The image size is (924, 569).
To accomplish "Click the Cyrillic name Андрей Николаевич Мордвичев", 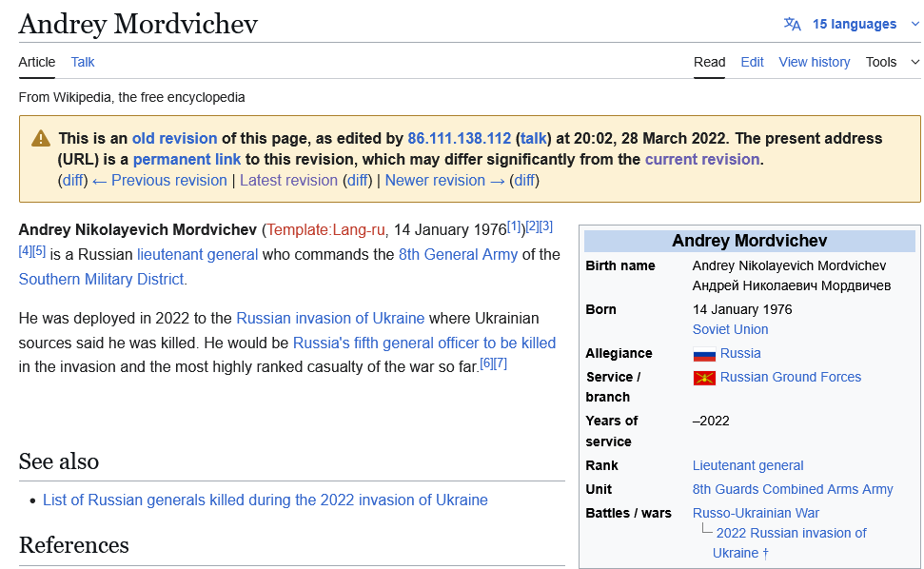I will pyautogui.click(x=792, y=285).
